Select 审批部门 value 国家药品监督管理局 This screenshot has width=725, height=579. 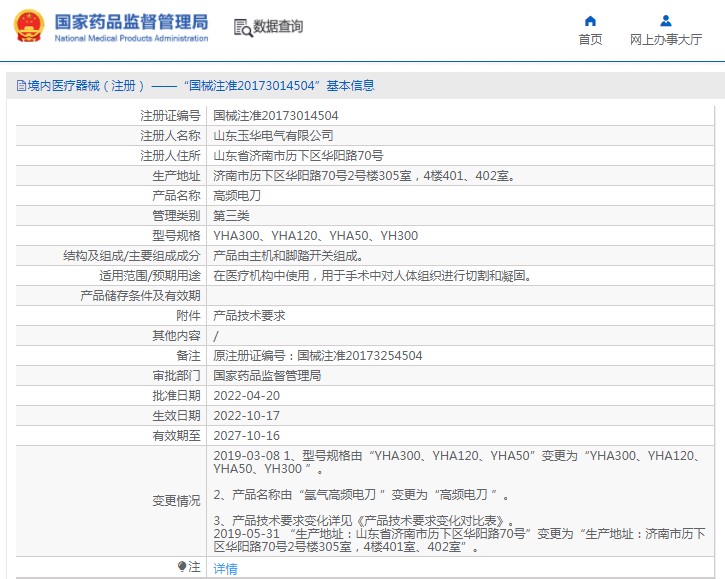(x=267, y=376)
